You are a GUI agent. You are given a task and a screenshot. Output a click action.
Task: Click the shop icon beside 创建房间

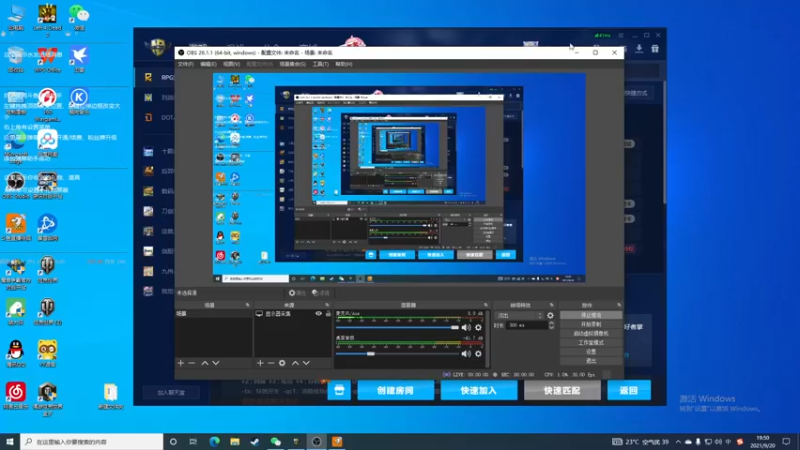point(339,390)
